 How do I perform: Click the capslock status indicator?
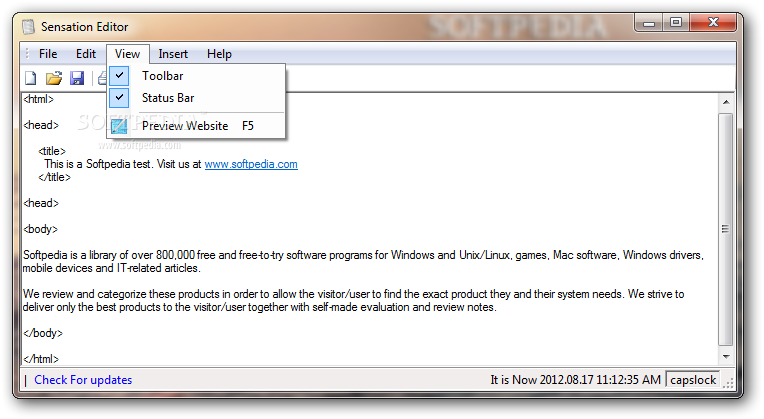693,380
